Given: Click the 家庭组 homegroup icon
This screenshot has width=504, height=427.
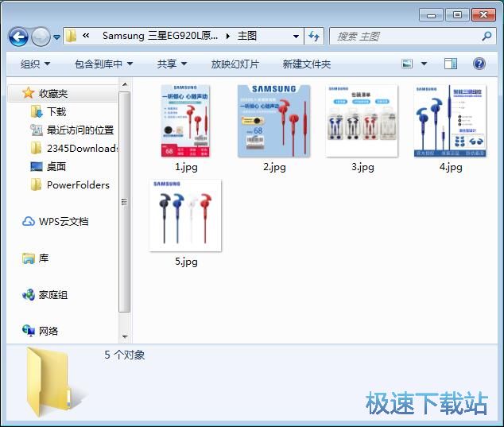Looking at the screenshot, I should click(x=29, y=294).
